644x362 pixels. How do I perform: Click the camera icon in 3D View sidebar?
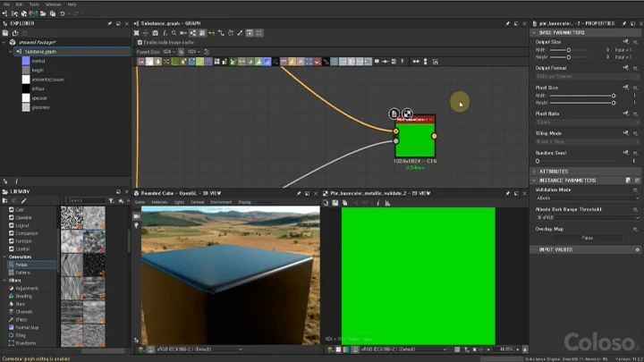[136, 216]
